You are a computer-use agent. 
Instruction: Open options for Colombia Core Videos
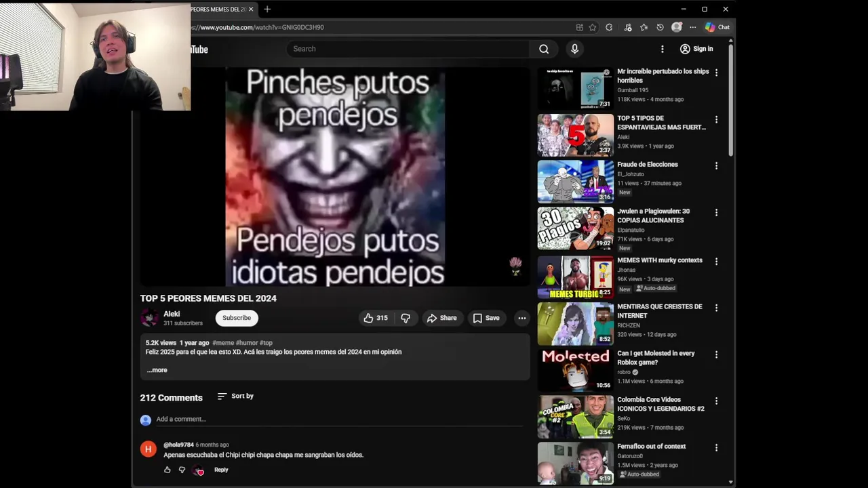click(x=716, y=401)
